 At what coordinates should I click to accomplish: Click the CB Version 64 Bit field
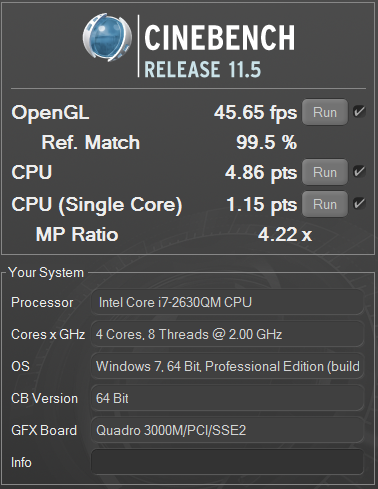click(227, 398)
